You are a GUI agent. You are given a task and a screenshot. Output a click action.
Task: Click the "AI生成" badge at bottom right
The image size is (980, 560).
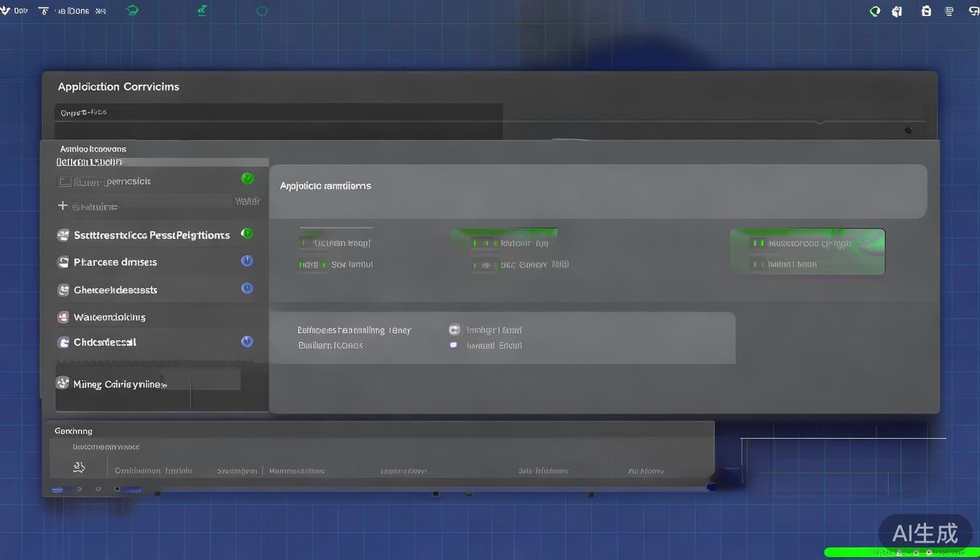926,533
